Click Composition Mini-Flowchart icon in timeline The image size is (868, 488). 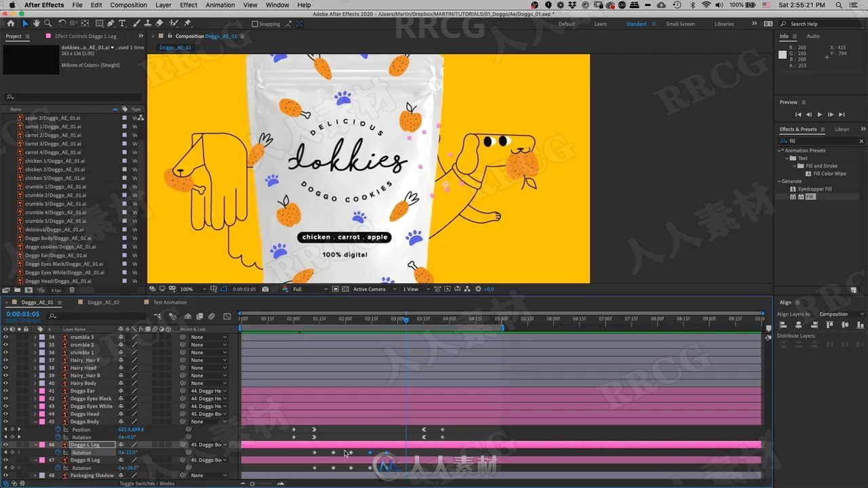pyautogui.click(x=158, y=317)
